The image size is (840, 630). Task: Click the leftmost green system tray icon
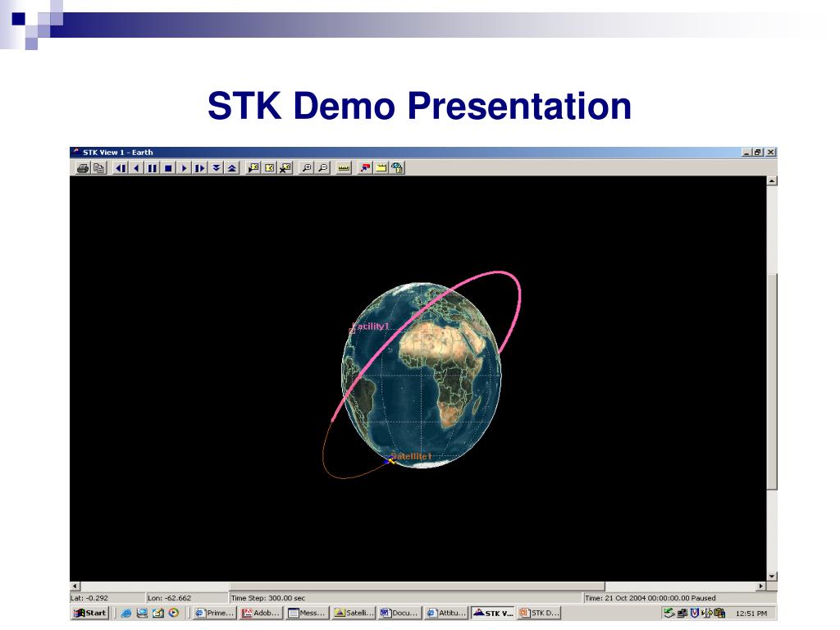click(x=669, y=613)
